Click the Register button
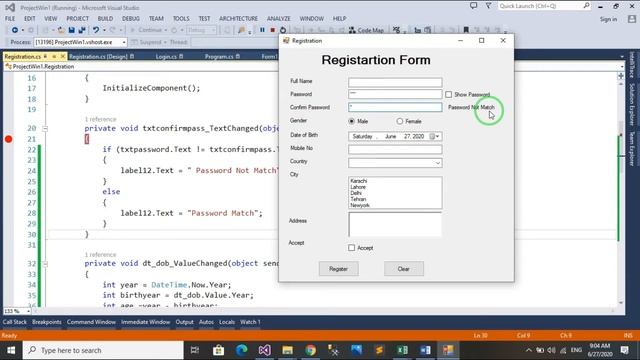Screen dimensions: 640x360 click(x=338, y=269)
